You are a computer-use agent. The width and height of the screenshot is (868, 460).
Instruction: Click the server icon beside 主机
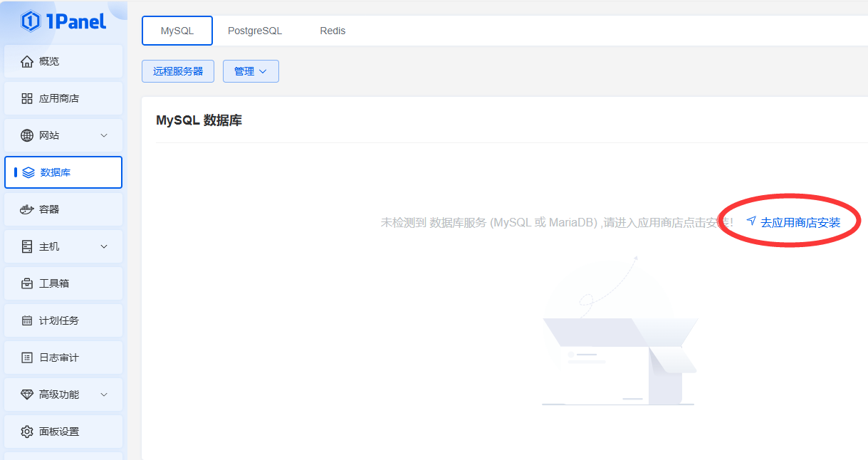pyautogui.click(x=27, y=246)
